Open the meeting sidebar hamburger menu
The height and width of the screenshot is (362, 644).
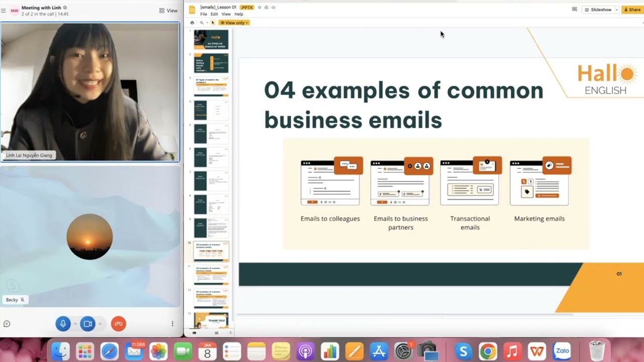(4, 11)
